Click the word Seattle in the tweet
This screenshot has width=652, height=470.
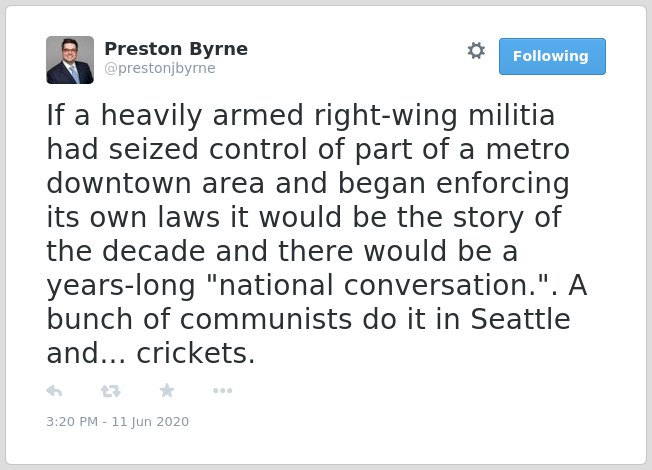520,319
